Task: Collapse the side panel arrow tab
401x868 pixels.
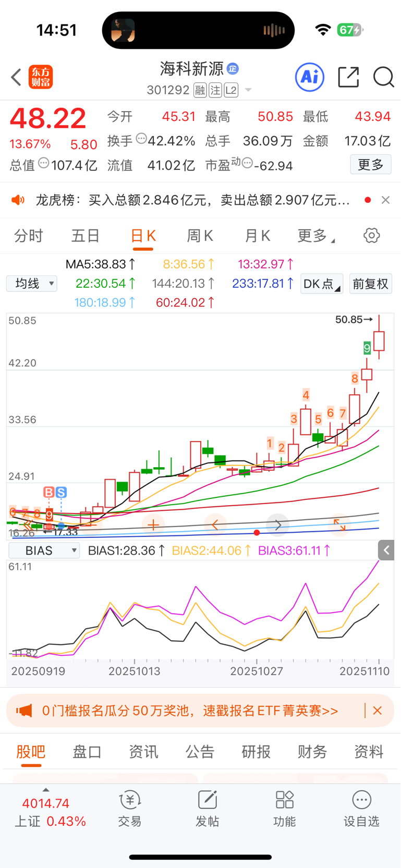Action: coord(386,550)
